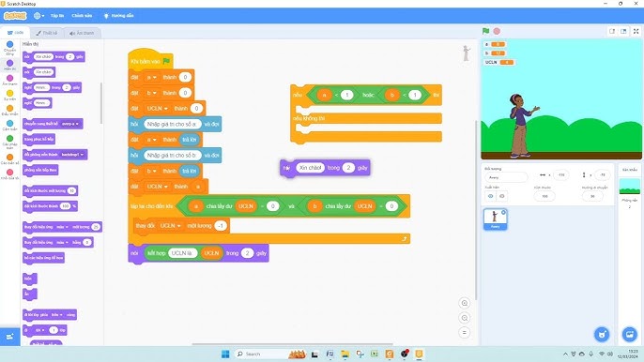
Task: Click the trang phục kế tiếp palette block
Action: tap(39, 139)
